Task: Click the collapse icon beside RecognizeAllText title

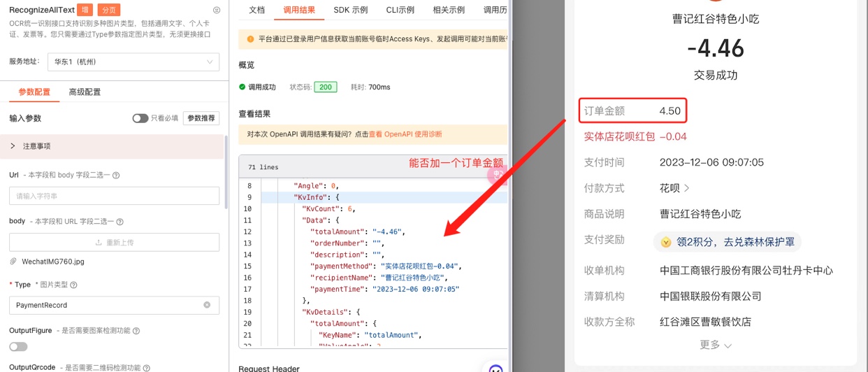Action: (x=217, y=10)
